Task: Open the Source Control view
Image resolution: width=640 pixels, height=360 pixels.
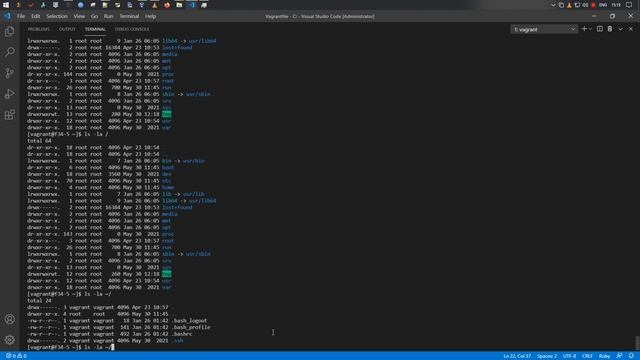Action: tap(10, 73)
